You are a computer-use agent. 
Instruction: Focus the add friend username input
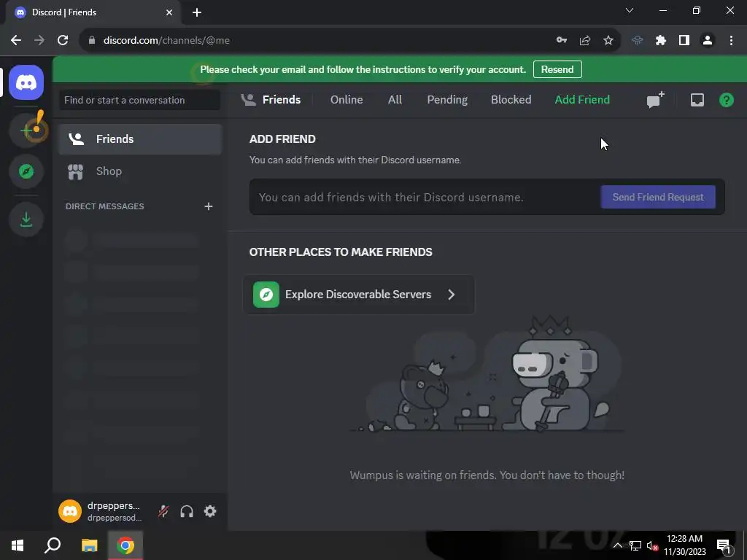424,197
